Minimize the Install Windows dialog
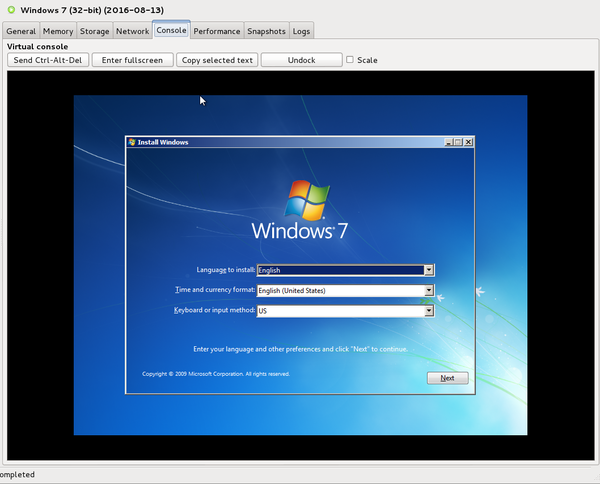The width and height of the screenshot is (600, 484). pos(448,142)
